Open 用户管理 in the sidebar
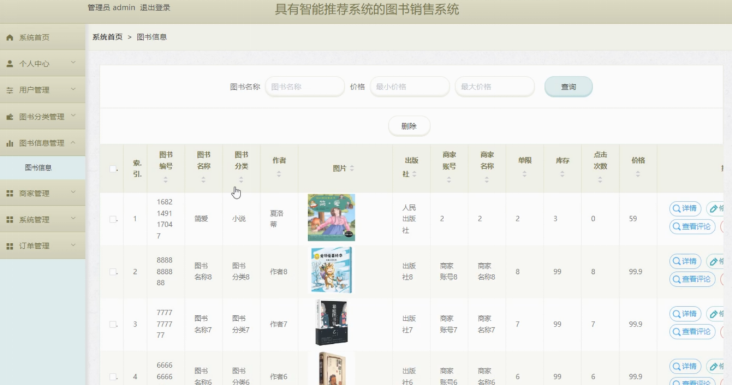Image resolution: width=733 pixels, height=385 pixels. pos(43,90)
